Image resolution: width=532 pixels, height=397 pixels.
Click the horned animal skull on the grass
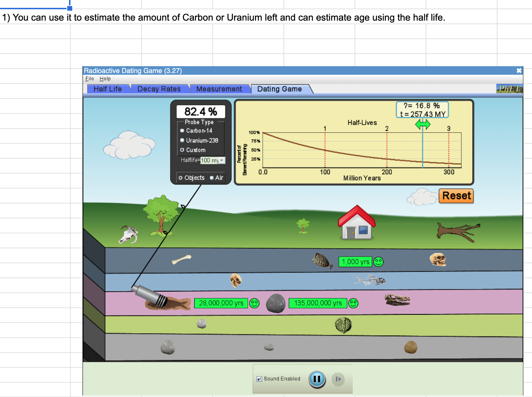click(x=128, y=234)
